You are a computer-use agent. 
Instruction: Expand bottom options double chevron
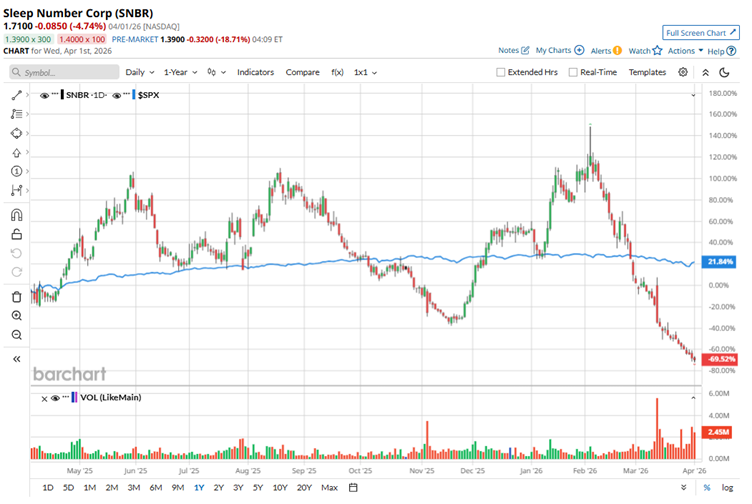pos(683,488)
